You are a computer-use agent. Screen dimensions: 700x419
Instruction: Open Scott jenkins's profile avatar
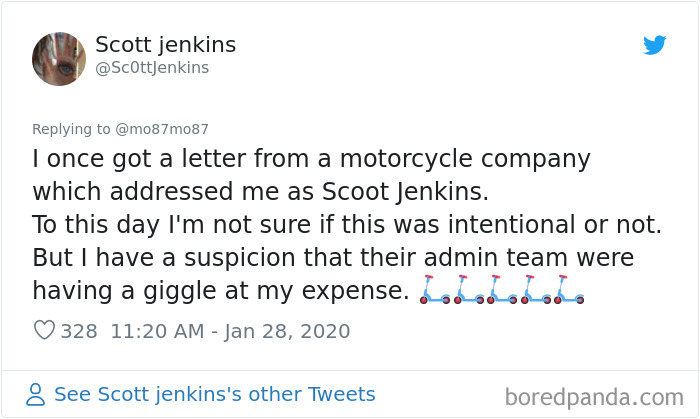click(59, 58)
